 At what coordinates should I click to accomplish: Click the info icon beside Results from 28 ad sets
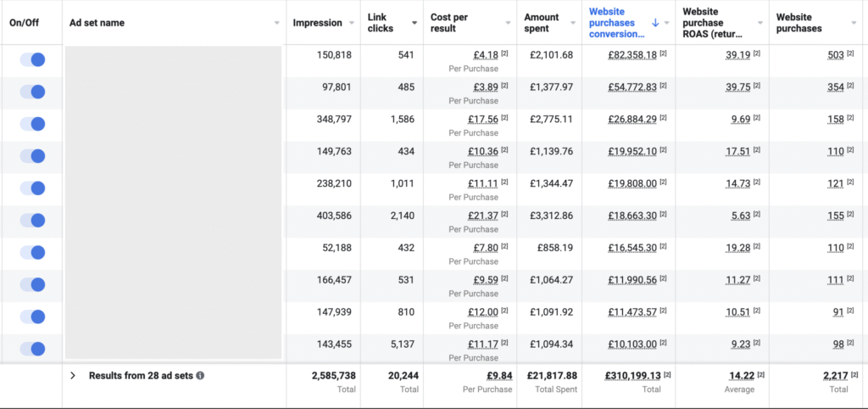(x=200, y=375)
